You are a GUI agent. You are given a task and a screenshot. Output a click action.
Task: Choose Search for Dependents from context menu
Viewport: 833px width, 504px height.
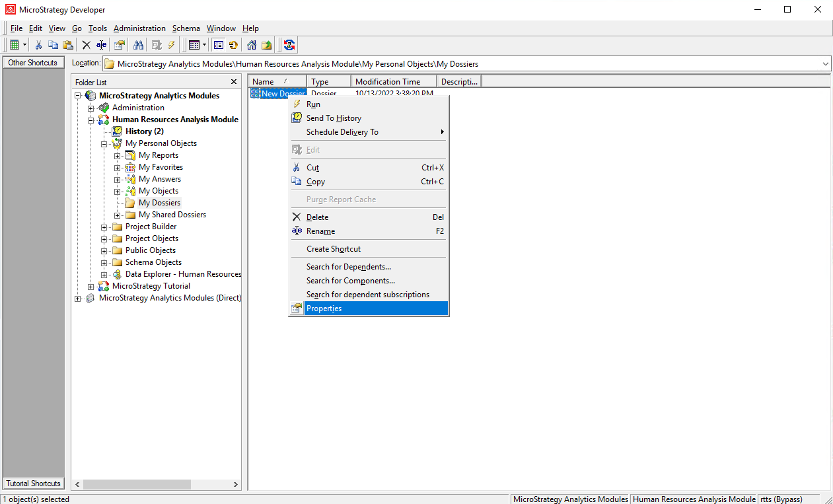(x=369, y=267)
